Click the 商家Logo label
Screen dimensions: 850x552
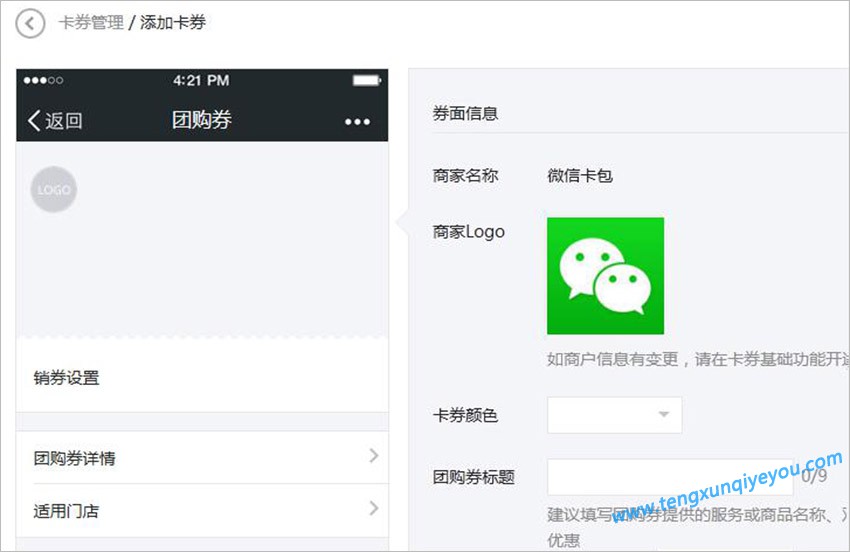pyautogui.click(x=468, y=232)
